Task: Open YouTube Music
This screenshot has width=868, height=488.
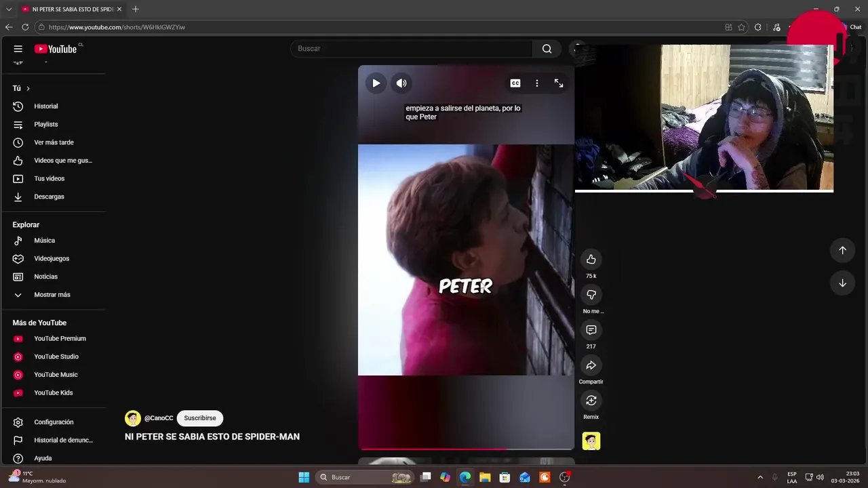Action: click(54, 375)
